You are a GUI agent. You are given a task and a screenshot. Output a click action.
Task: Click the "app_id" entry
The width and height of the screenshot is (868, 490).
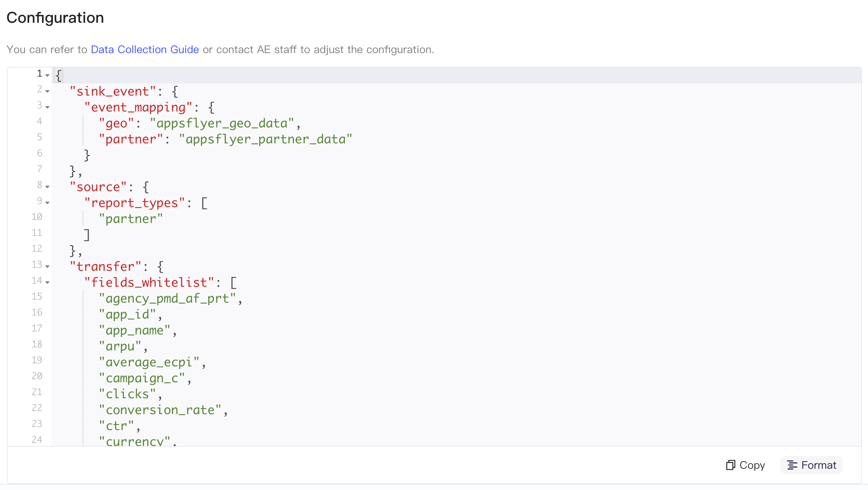click(127, 314)
